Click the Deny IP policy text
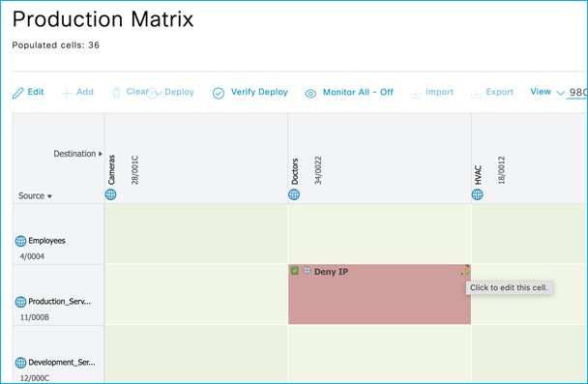588x384 pixels. point(331,272)
